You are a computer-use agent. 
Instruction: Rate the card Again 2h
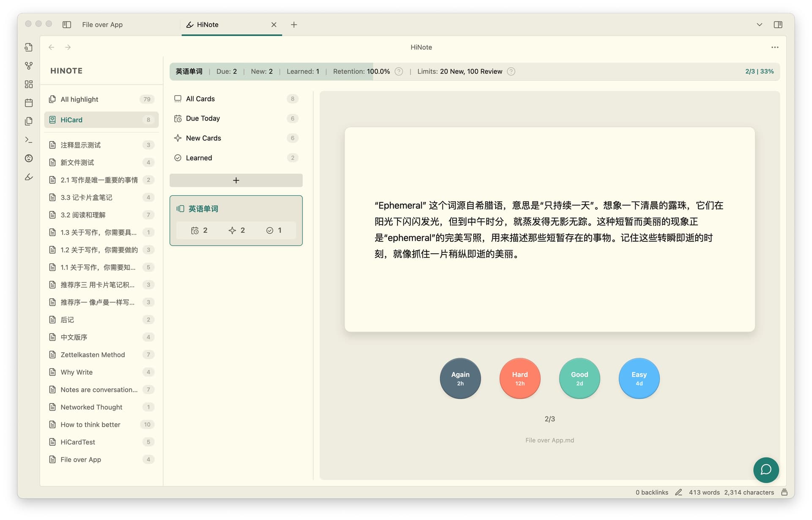click(460, 378)
